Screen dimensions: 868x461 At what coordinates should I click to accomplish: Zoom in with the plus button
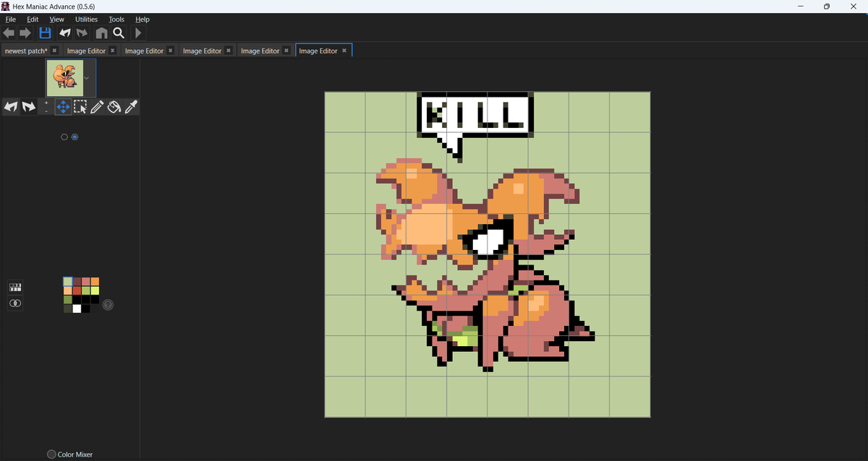(46, 103)
